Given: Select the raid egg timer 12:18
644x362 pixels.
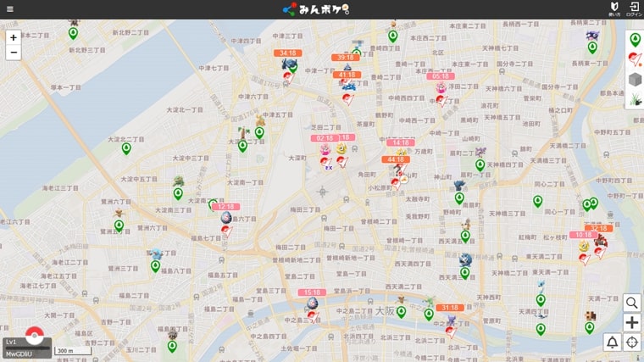Looking at the screenshot, I should point(226,207).
